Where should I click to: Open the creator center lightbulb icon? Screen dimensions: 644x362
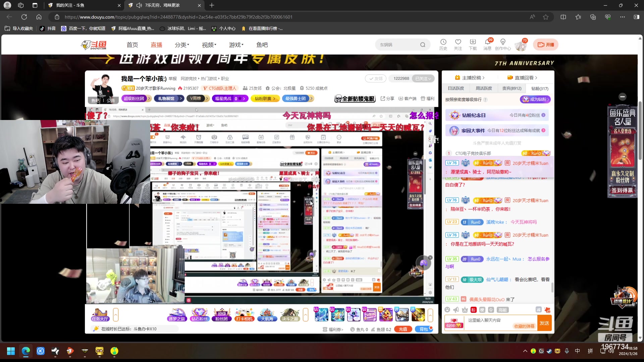click(503, 44)
